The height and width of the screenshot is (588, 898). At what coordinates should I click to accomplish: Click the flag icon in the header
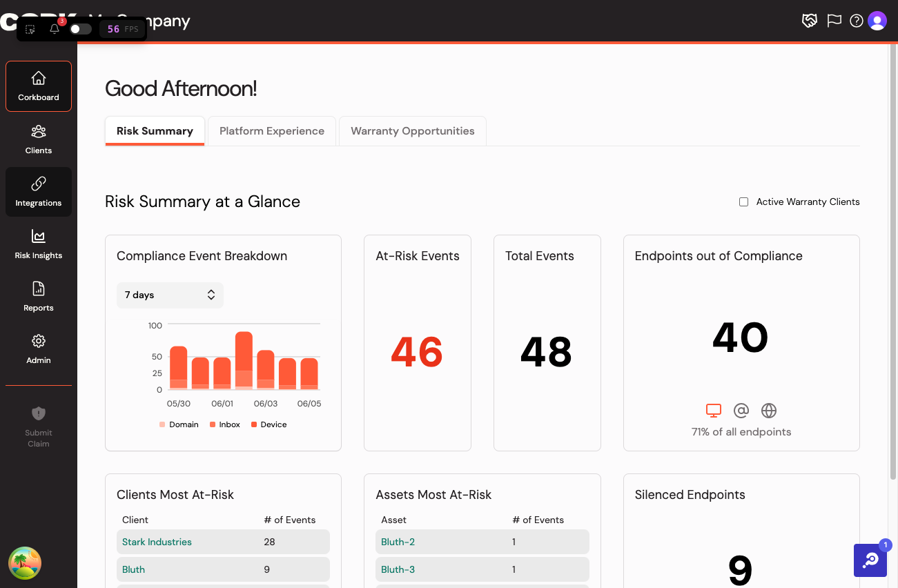coord(834,21)
